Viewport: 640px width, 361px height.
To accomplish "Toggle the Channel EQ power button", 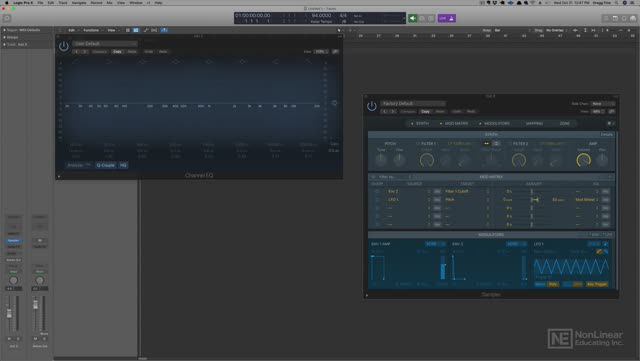I will [64, 46].
